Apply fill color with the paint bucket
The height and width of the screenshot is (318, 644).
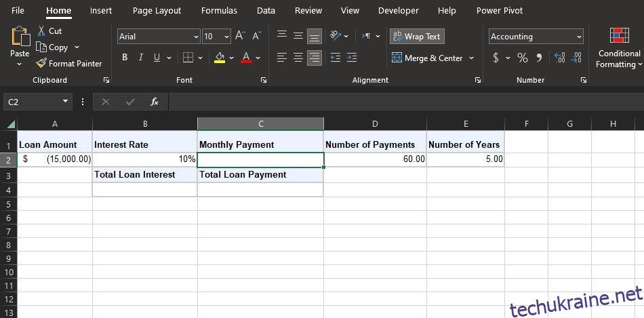click(220, 58)
